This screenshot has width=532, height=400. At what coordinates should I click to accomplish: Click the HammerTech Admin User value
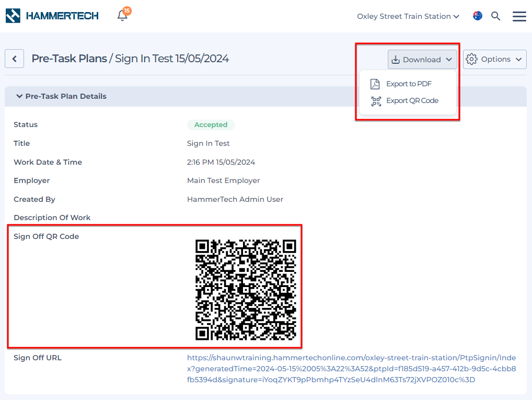(x=235, y=199)
